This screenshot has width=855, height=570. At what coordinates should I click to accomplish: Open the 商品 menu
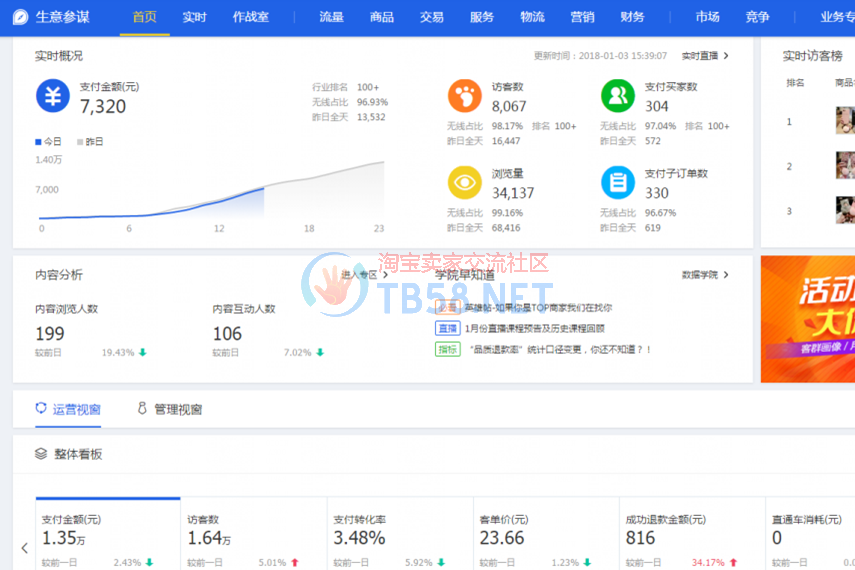382,17
